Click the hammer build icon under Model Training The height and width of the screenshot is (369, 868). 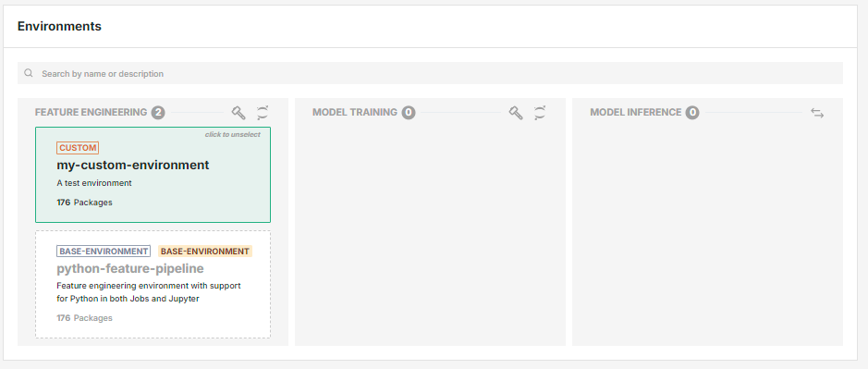click(516, 113)
